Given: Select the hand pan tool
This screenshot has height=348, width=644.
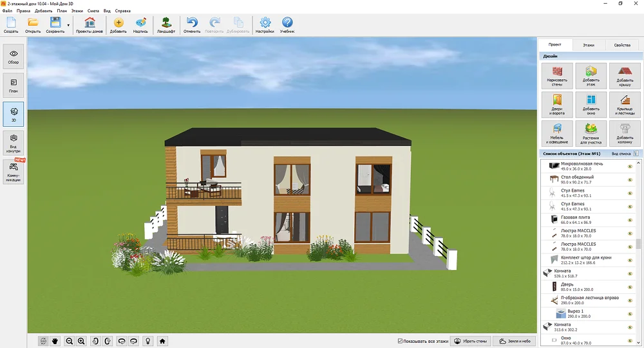Looking at the screenshot, I should [55, 341].
